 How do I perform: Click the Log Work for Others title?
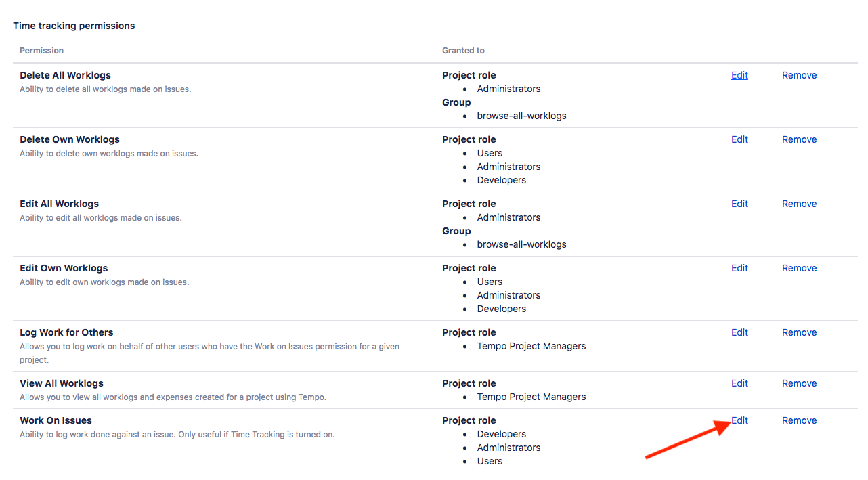point(66,332)
